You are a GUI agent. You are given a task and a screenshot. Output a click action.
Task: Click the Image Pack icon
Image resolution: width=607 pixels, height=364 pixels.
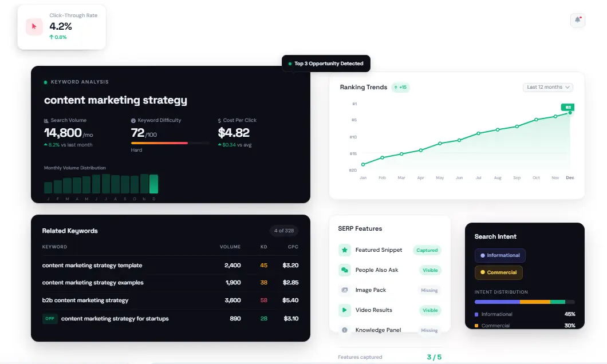click(344, 290)
